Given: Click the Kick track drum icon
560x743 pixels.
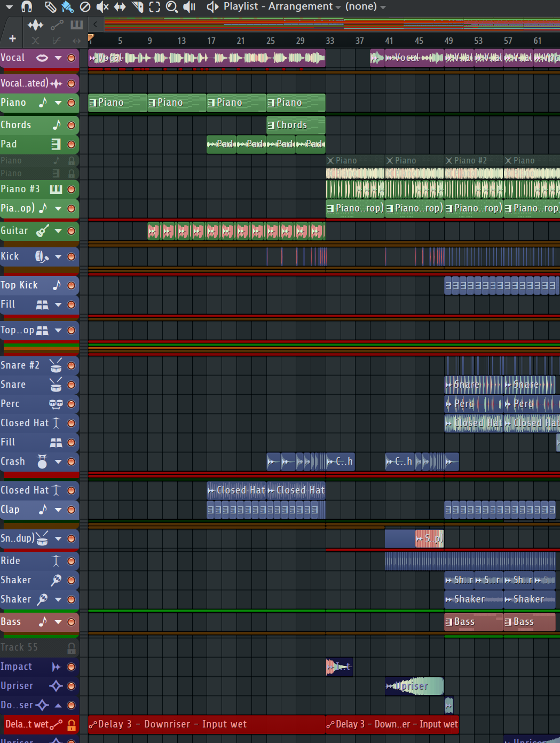Looking at the screenshot, I should coord(42,256).
